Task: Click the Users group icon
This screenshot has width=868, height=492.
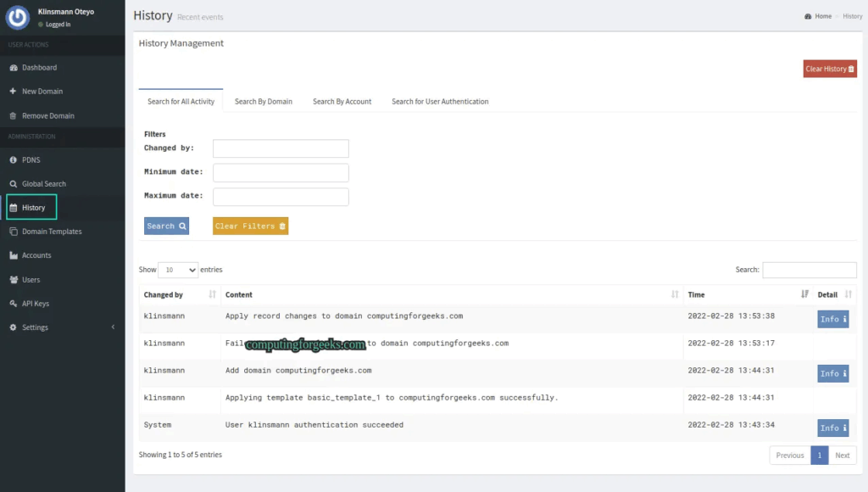Action: click(x=14, y=279)
